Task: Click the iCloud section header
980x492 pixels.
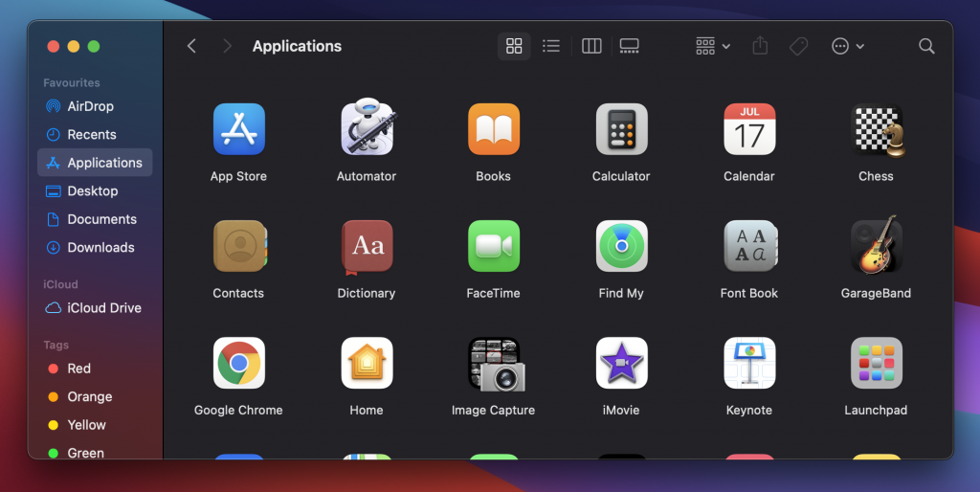Action: 60,284
